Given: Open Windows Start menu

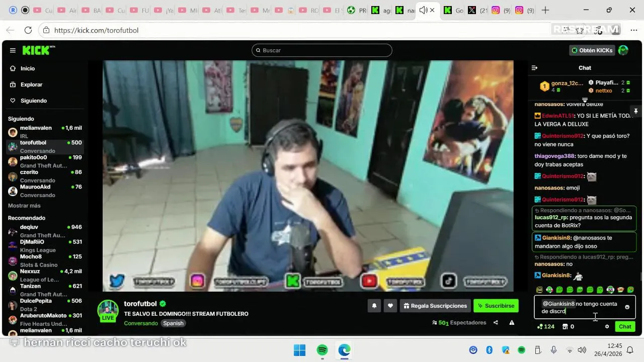Looking at the screenshot, I should pos(299,350).
